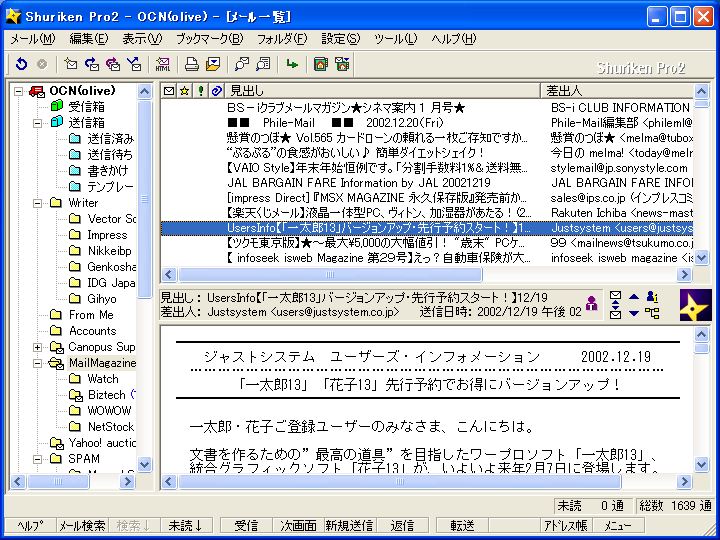
Task: Click the アドレス帳 button
Action: coord(566,525)
